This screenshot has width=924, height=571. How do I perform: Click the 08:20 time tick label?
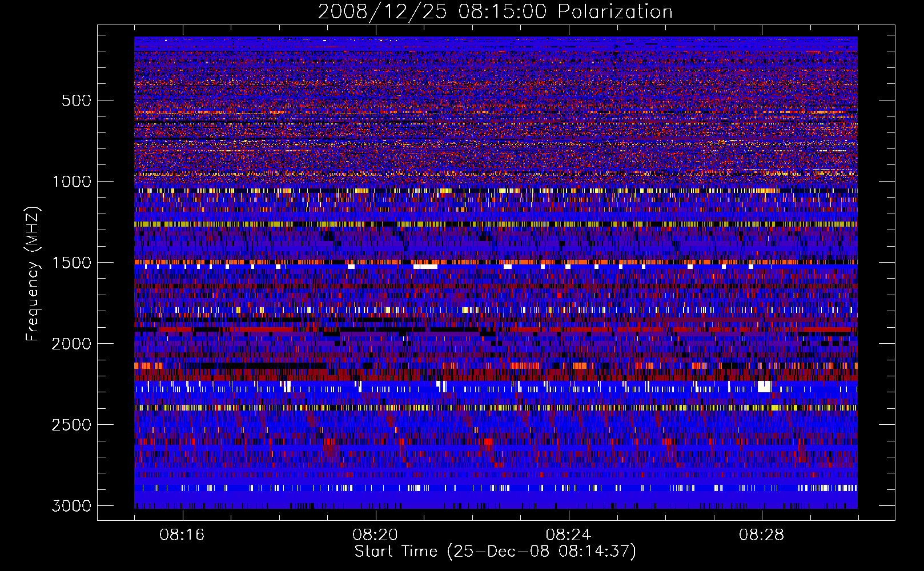pos(375,535)
